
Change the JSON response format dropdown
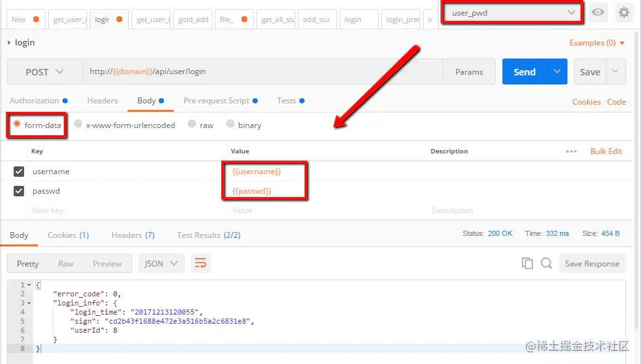pyautogui.click(x=161, y=263)
